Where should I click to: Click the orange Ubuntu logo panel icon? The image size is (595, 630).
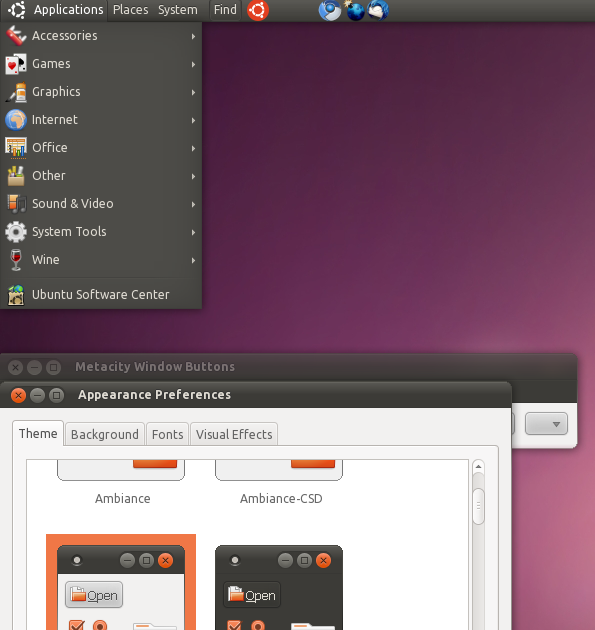tap(258, 10)
